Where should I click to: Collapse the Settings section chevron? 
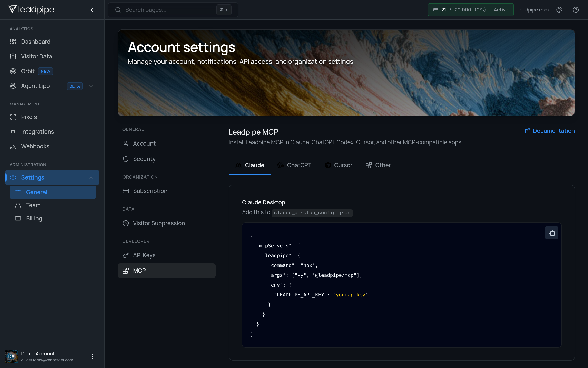[x=91, y=177]
